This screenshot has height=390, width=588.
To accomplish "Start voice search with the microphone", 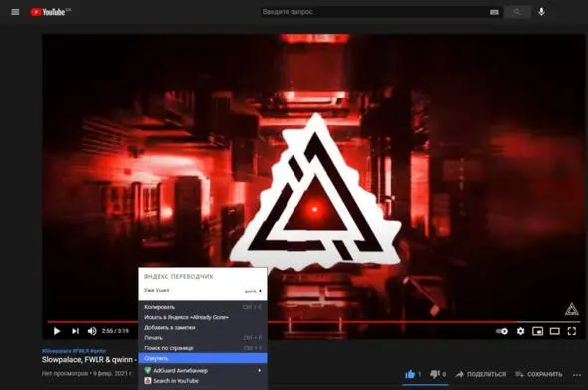I will [x=541, y=12].
